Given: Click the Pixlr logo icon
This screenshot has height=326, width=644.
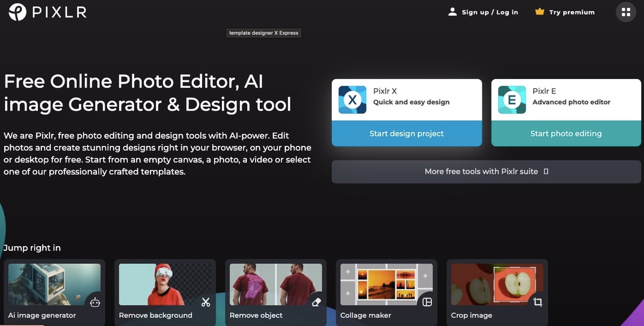Looking at the screenshot, I should [x=18, y=12].
